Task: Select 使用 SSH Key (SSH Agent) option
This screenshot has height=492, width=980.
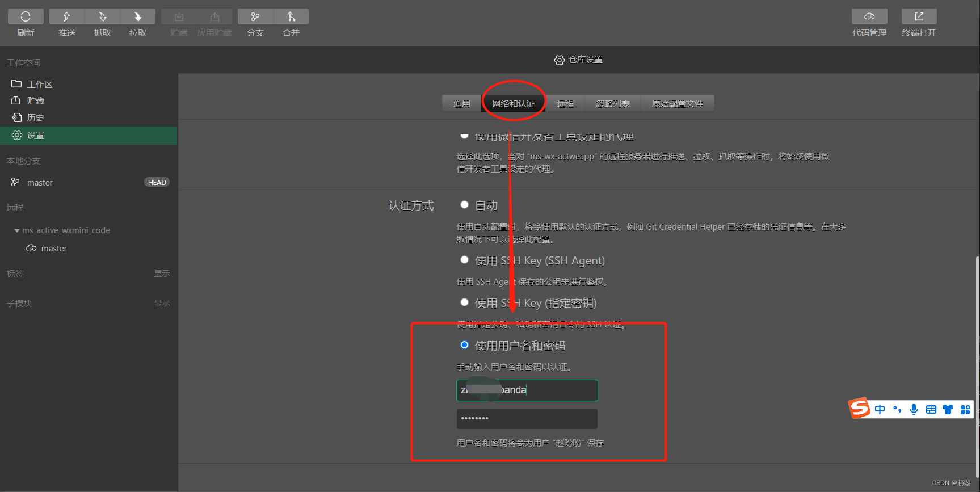Action: (x=464, y=260)
